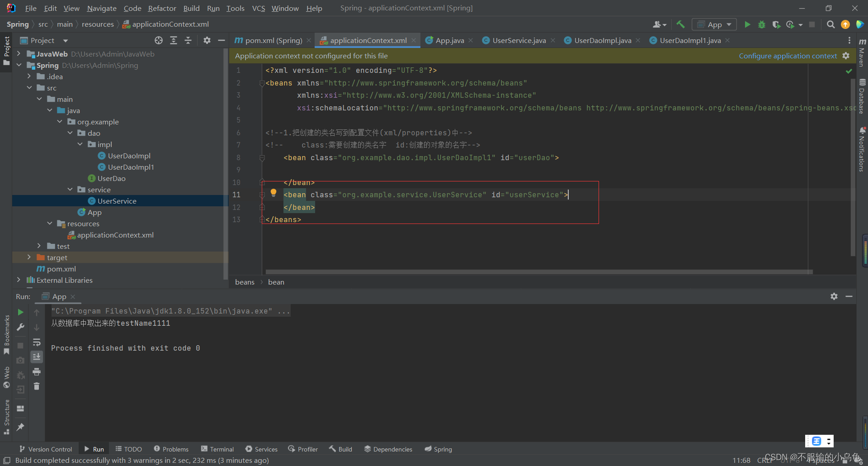Rerun App in Run panel
The height and width of the screenshot is (466, 868).
(x=20, y=312)
